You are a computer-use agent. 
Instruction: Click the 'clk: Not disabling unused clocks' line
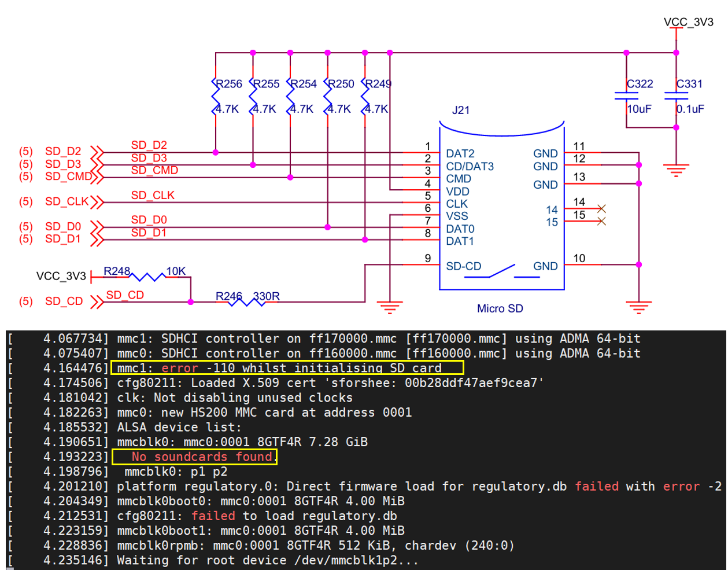click(235, 398)
